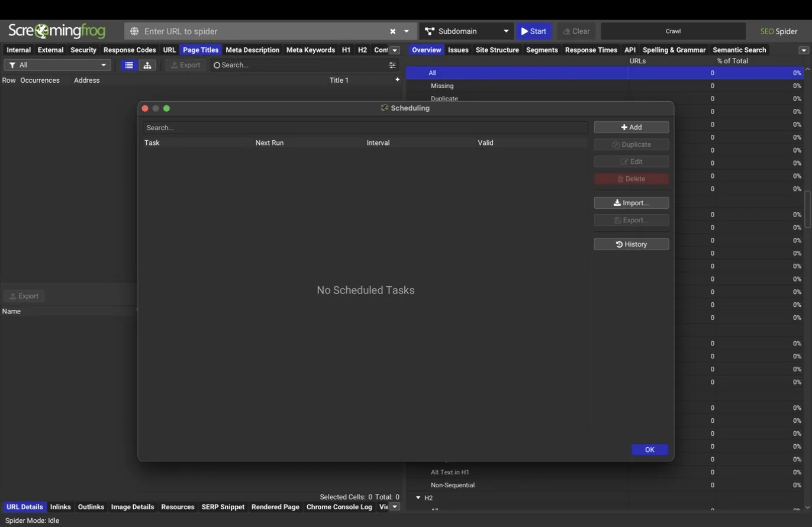This screenshot has width=812, height=527.
Task: Switch to the External tab
Action: 50,50
